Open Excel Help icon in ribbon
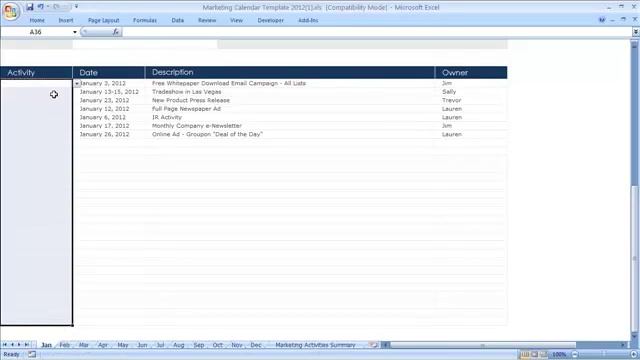Viewport: 640px width, 360px height. 602,20
